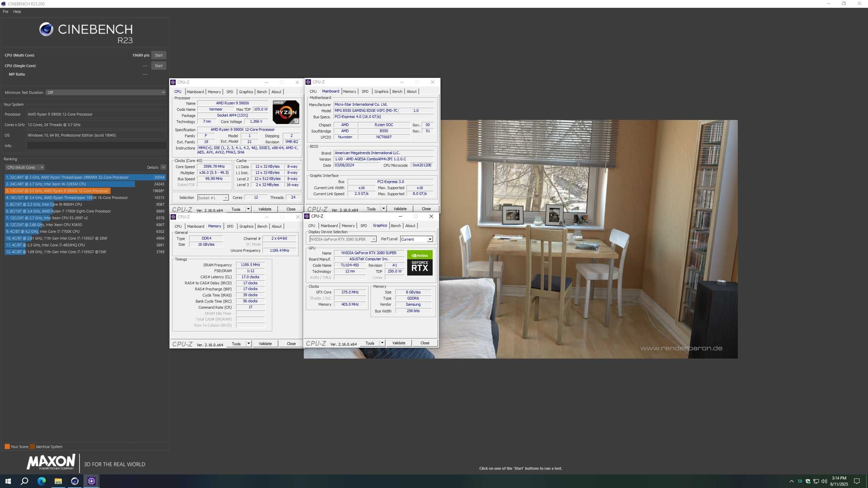Viewport: 868px width, 488px height.
Task: Open About tab in the Mainboard window
Action: [412, 91]
